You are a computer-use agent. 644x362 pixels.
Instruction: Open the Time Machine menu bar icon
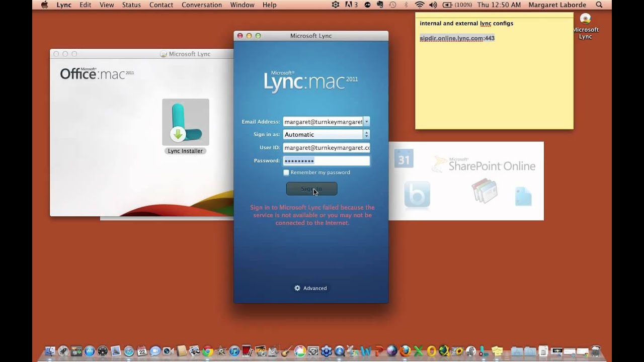393,5
